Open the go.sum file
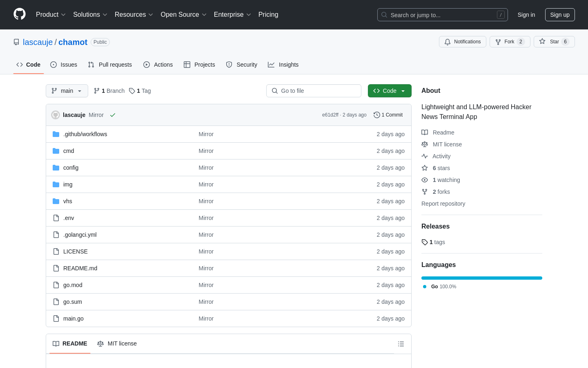The height and width of the screenshot is (368, 588). pyautogui.click(x=73, y=302)
